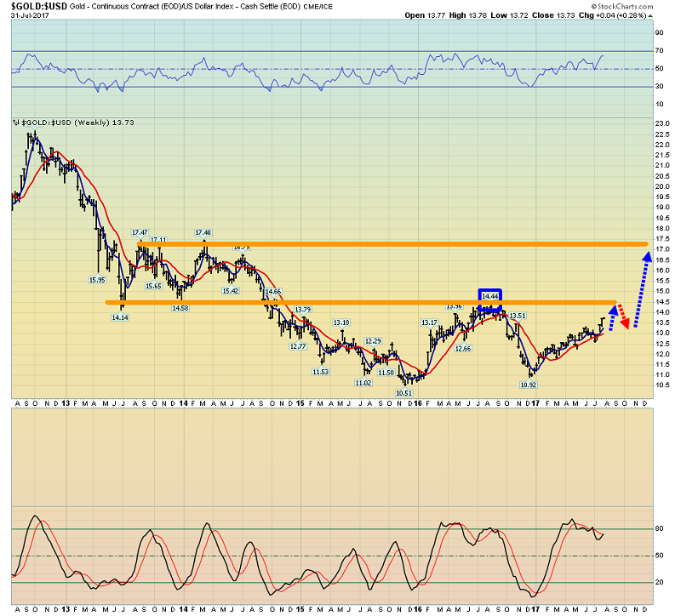This screenshot has width=681, height=616.
Task: Click the 80 level on stochastic panel
Action: click(659, 529)
